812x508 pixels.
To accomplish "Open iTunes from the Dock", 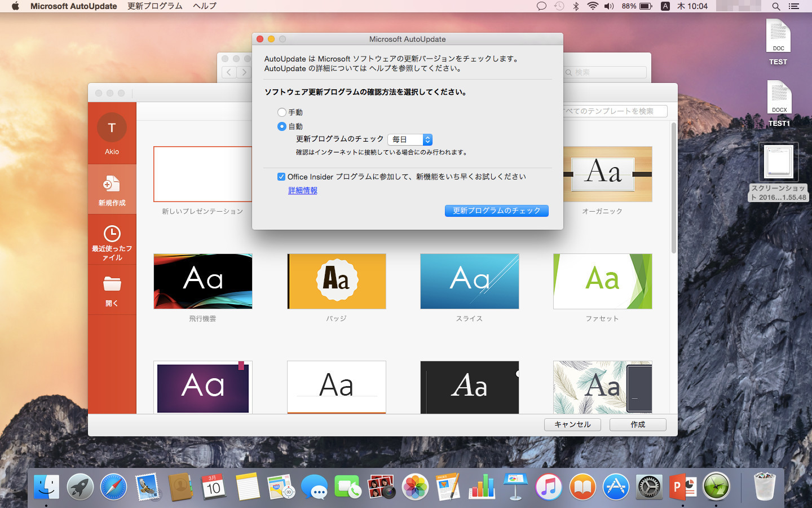I will coord(549,486).
